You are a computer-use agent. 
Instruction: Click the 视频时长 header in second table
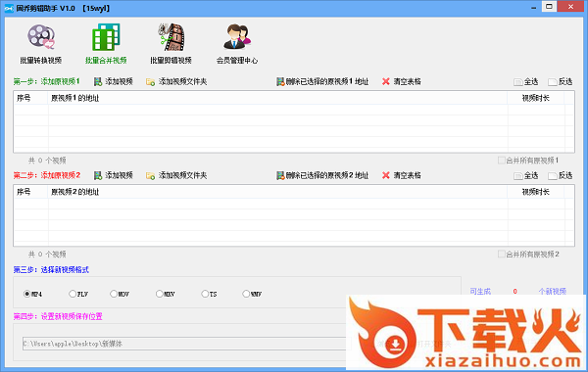tap(536, 192)
